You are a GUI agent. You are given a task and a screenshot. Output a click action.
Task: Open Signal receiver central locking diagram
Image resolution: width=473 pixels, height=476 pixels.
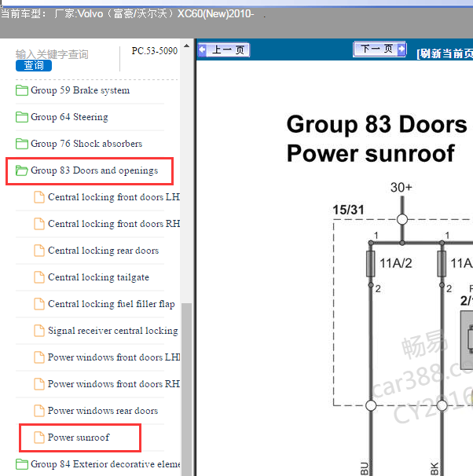coord(113,331)
